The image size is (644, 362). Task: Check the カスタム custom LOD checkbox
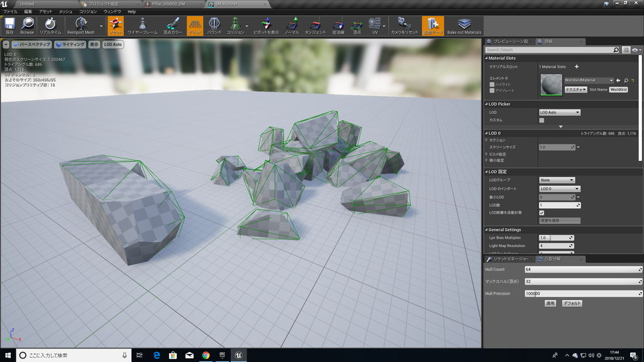pyautogui.click(x=541, y=120)
